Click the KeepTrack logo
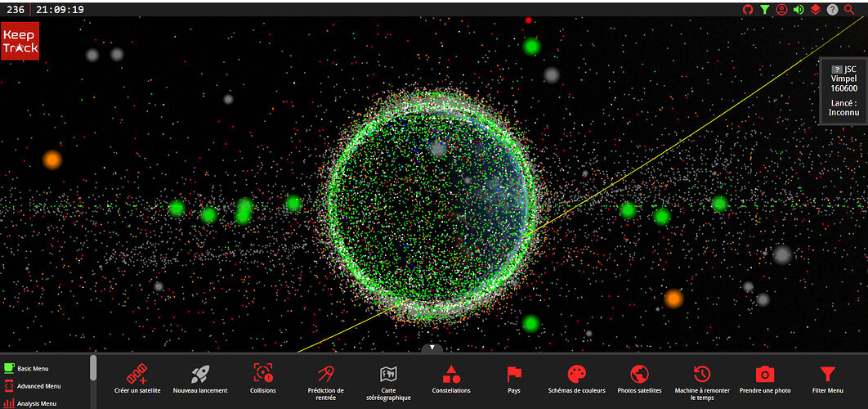The width and height of the screenshot is (868, 409). coord(20,41)
